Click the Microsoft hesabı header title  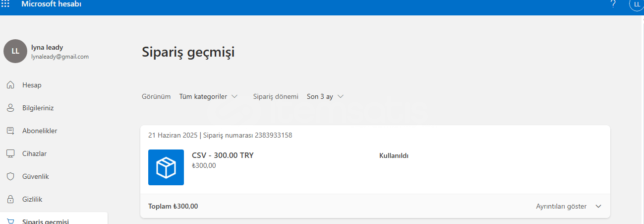point(51,4)
